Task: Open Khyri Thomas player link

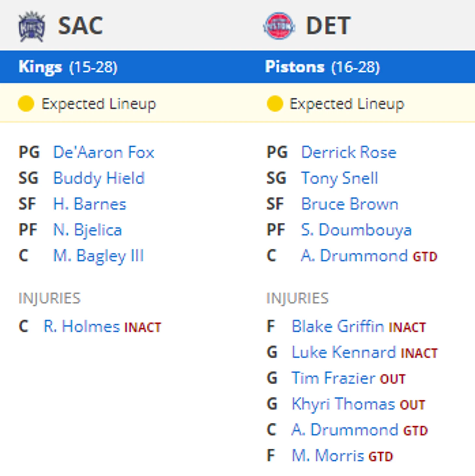Action: [344, 404]
